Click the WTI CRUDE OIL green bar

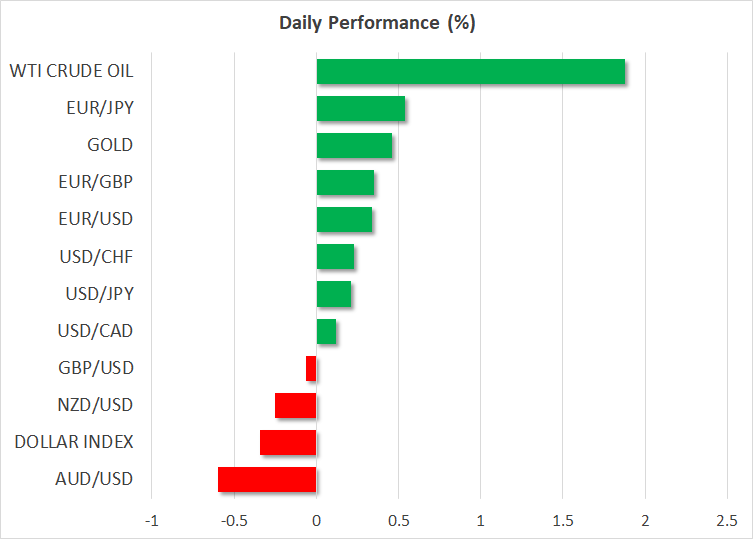click(x=470, y=72)
